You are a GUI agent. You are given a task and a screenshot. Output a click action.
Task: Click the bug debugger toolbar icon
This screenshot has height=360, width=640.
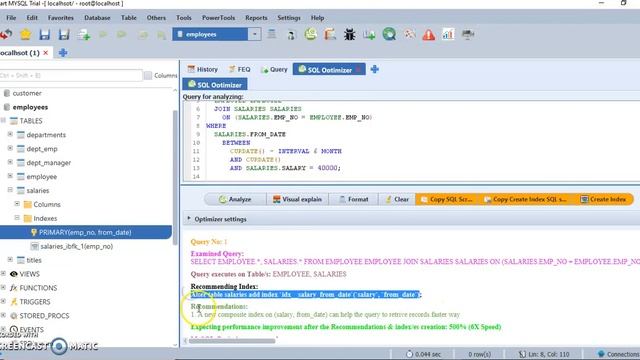tap(349, 35)
